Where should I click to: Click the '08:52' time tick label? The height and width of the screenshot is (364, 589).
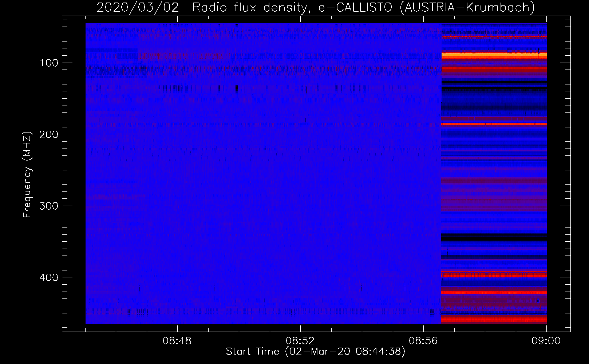click(300, 341)
